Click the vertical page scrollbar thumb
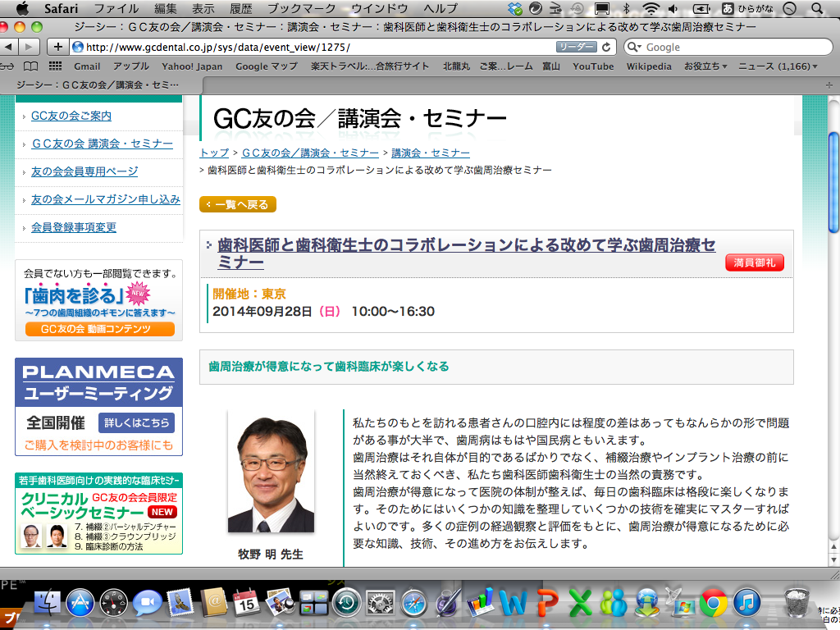This screenshot has height=630, width=840. (833, 176)
